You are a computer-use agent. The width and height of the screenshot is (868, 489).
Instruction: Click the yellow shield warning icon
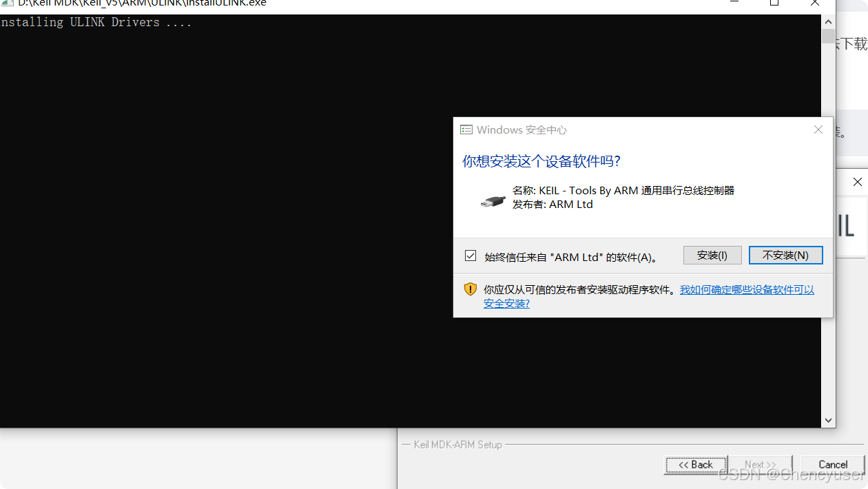coord(470,289)
